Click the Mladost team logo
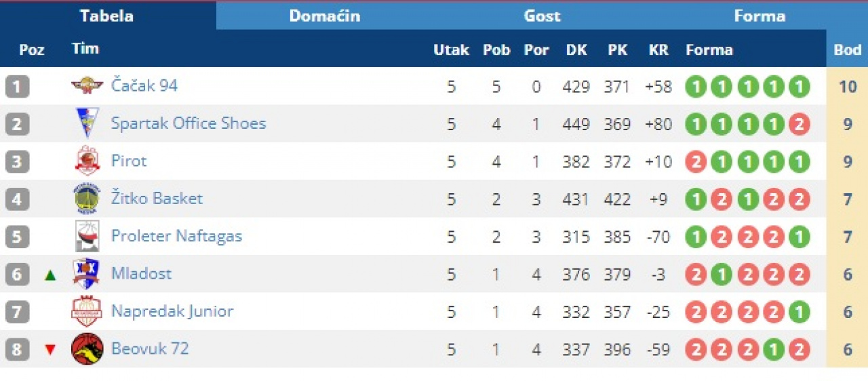Screen dimensions: 868x381 point(87,274)
